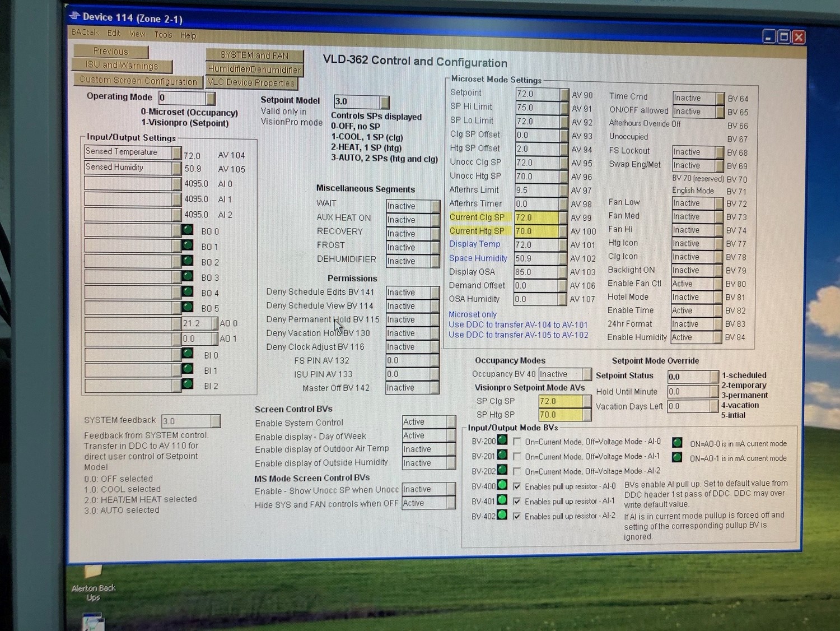The image size is (840, 631).
Task: Click the BO 5 green status indicator
Action: pyautogui.click(x=188, y=308)
